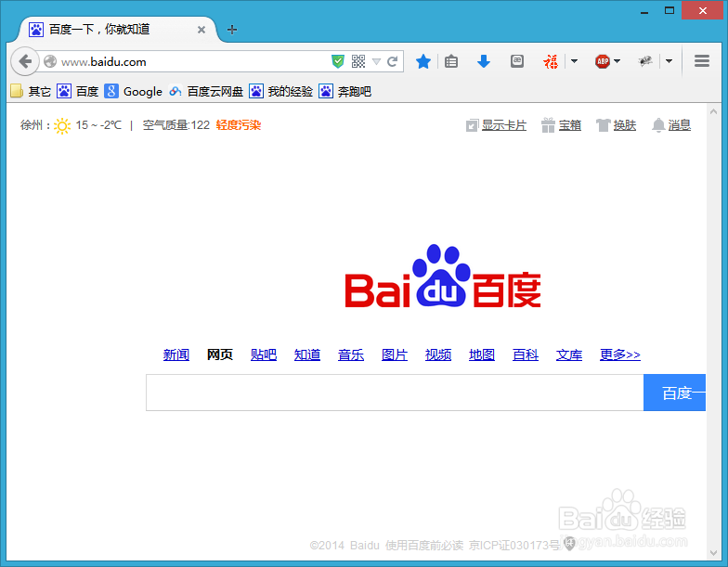Screen dimensions: 728x567
Task: Expand the dropdown arrow next to 福 icon
Action: pos(574,61)
